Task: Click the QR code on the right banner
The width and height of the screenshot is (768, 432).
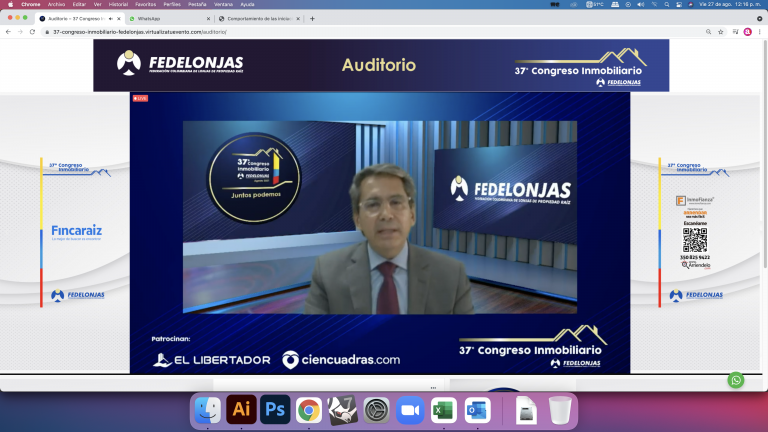Action: point(695,240)
